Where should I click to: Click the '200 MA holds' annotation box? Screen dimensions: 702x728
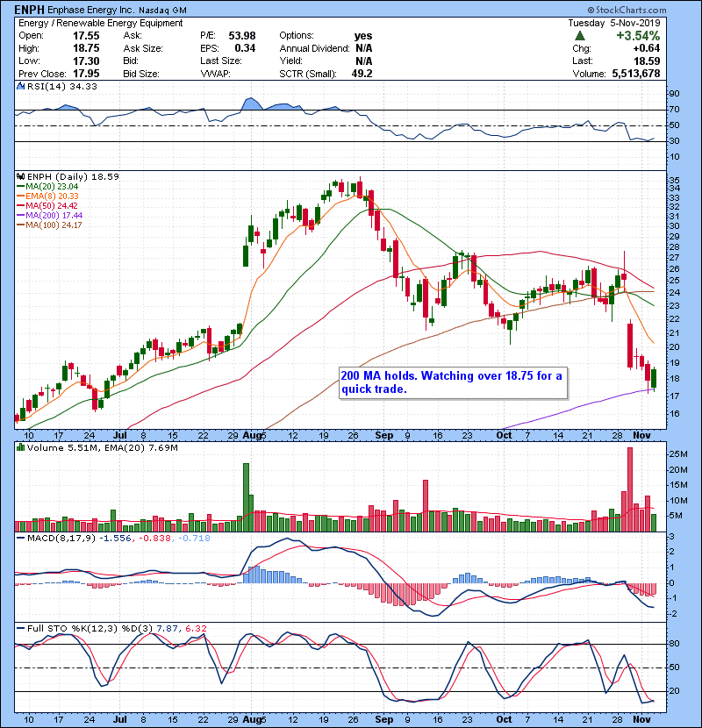click(x=453, y=382)
